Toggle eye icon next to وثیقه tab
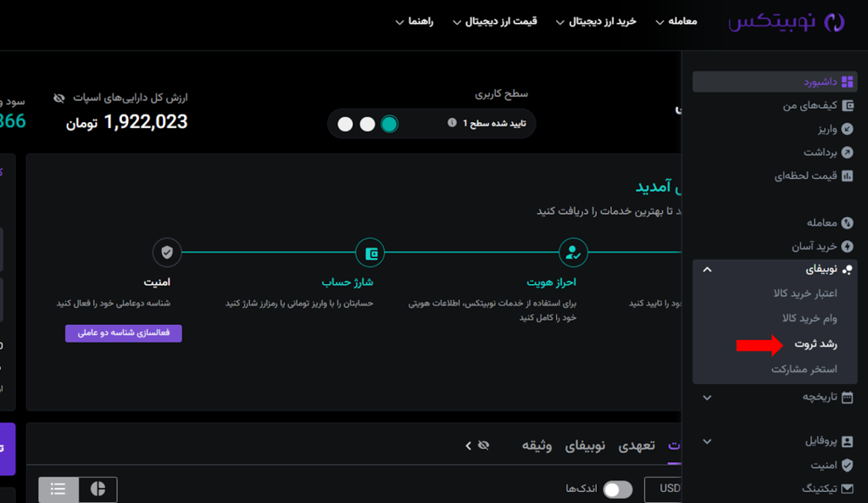Image resolution: width=868 pixels, height=503 pixels. [484, 445]
